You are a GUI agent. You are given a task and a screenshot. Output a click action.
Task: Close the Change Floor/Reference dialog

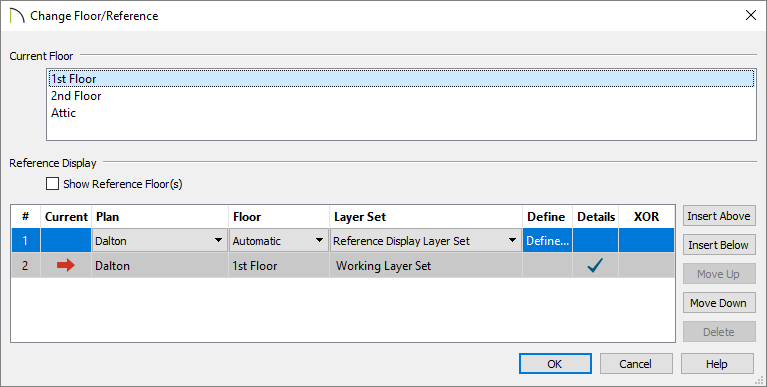(x=751, y=16)
